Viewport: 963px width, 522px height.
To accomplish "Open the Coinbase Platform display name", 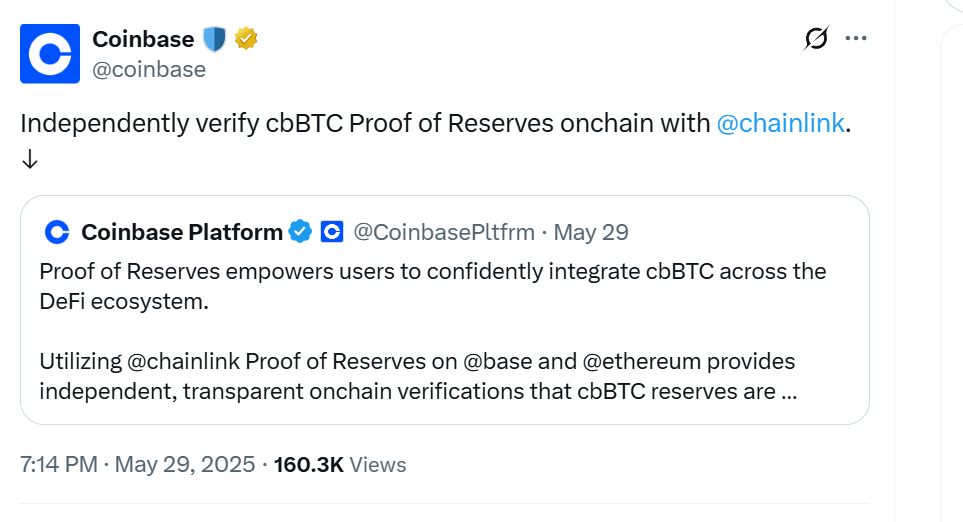I will click(x=182, y=233).
